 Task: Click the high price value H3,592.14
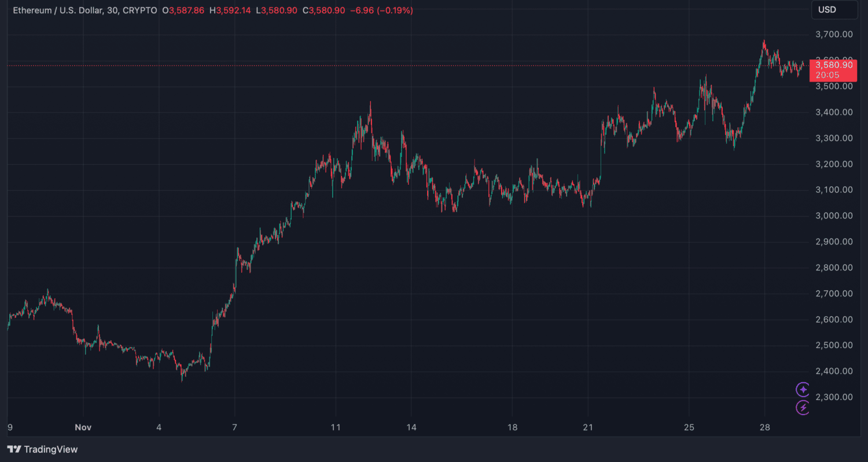point(231,10)
